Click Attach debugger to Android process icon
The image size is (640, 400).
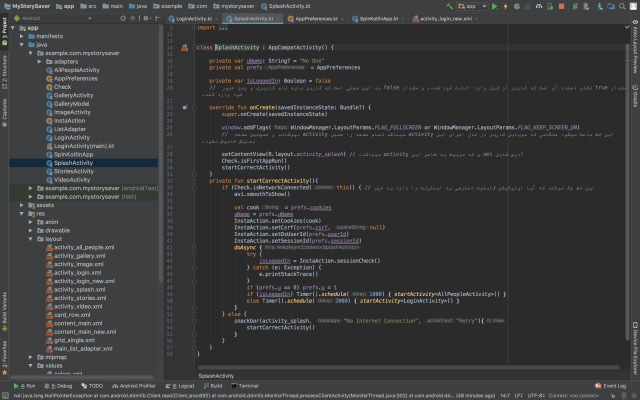(550, 6)
